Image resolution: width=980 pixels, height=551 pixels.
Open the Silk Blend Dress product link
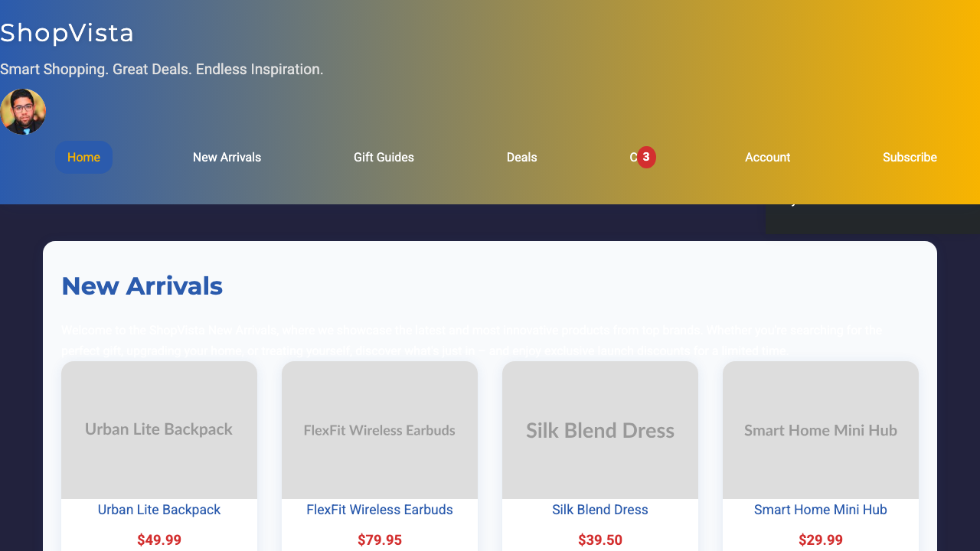599,510
